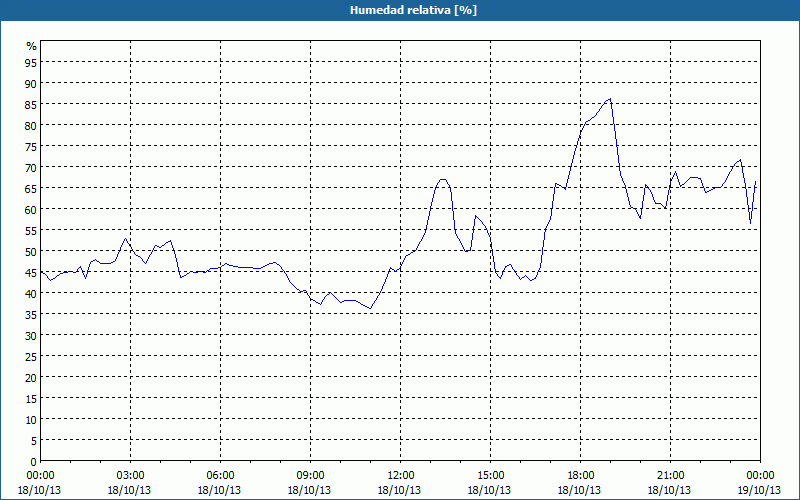Screen dimensions: 800x500
Task: Click the 06:00 time axis label
Action: click(220, 476)
